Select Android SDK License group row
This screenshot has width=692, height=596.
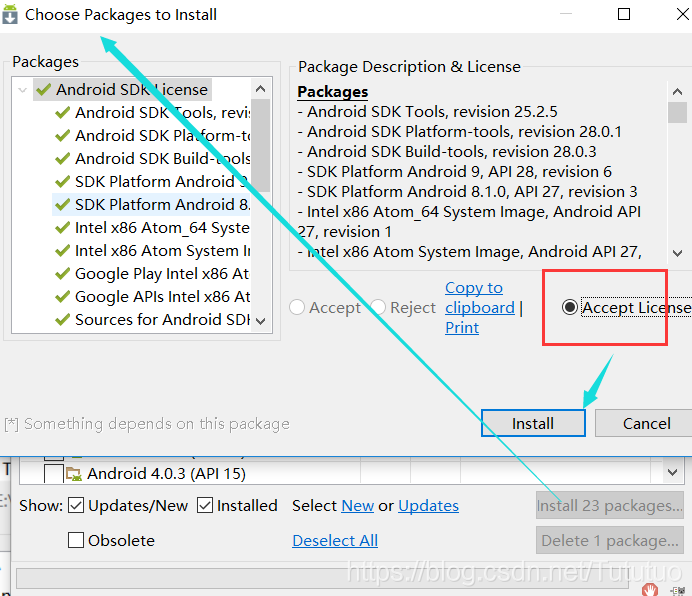[122, 90]
